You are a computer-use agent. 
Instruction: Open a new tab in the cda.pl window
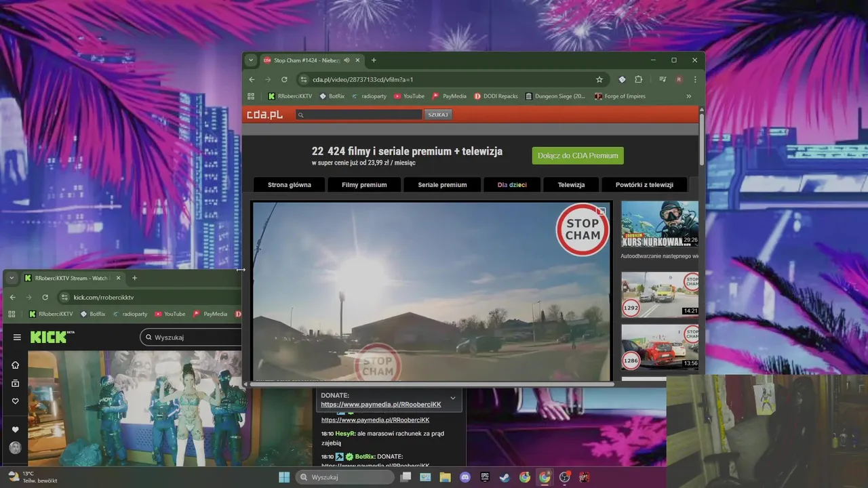[x=374, y=60]
